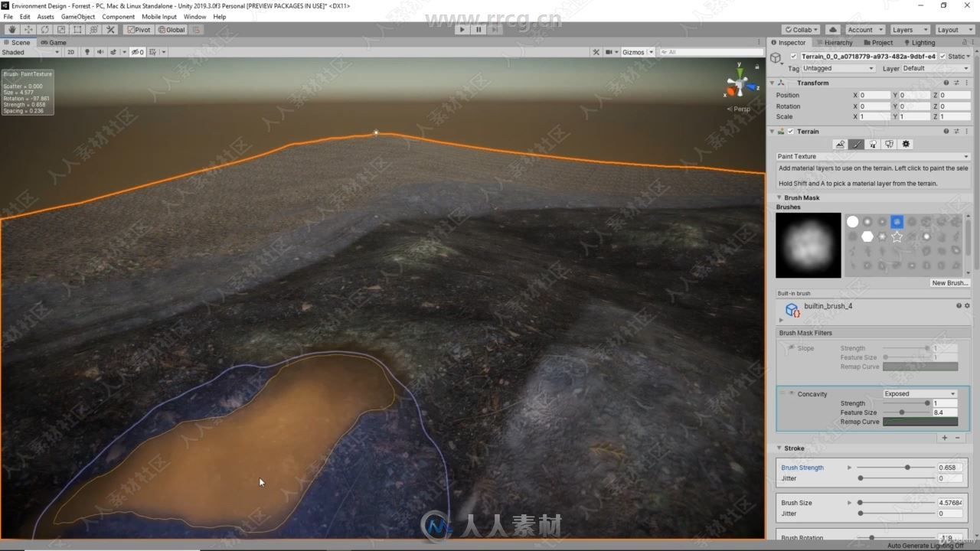The width and height of the screenshot is (980, 551).
Task: Select the Rotate tool
Action: (x=45, y=30)
